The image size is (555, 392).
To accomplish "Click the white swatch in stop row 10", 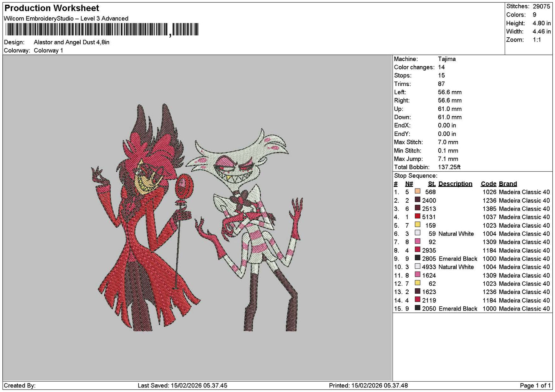I will pyautogui.click(x=417, y=266).
